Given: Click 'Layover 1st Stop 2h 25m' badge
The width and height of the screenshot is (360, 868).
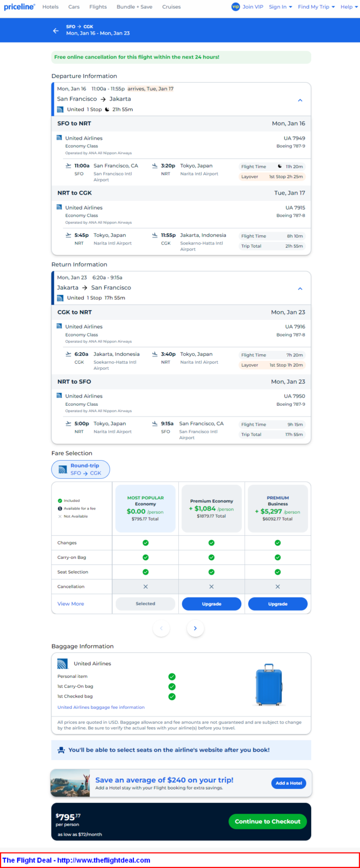Looking at the screenshot, I should pyautogui.click(x=272, y=176).
